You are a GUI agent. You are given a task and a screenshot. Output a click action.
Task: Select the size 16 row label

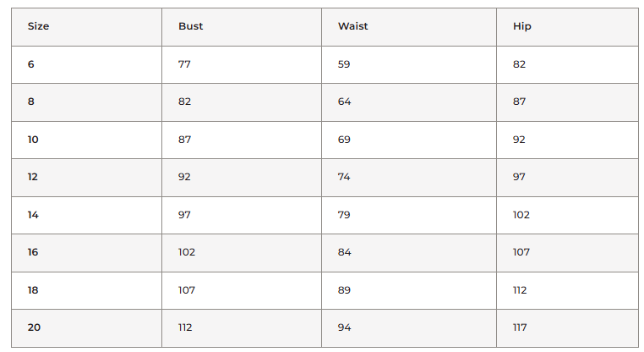pyautogui.click(x=33, y=252)
